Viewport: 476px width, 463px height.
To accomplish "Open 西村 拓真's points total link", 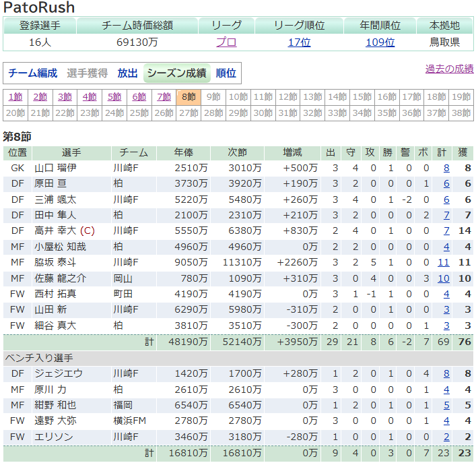I will tap(446, 294).
